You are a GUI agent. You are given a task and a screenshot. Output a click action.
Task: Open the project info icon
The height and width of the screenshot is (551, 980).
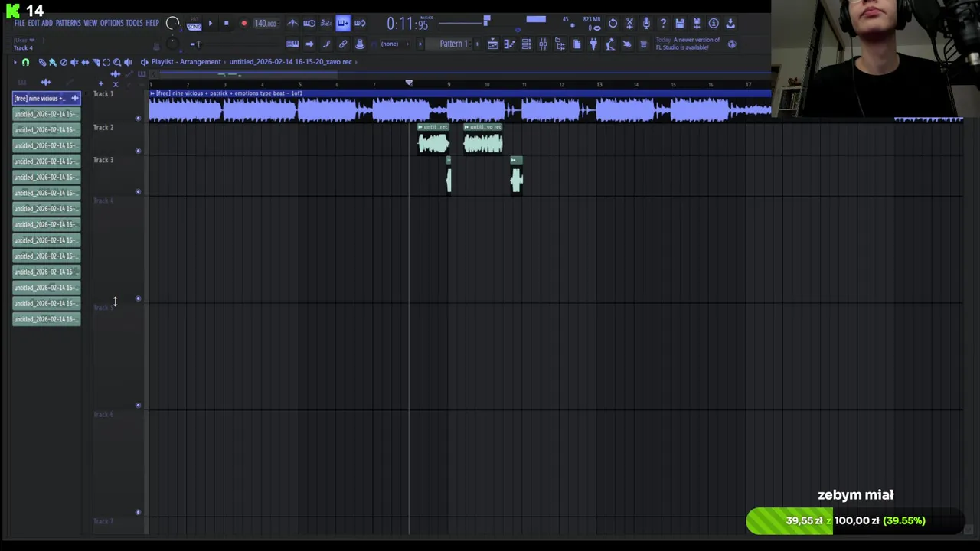(714, 23)
